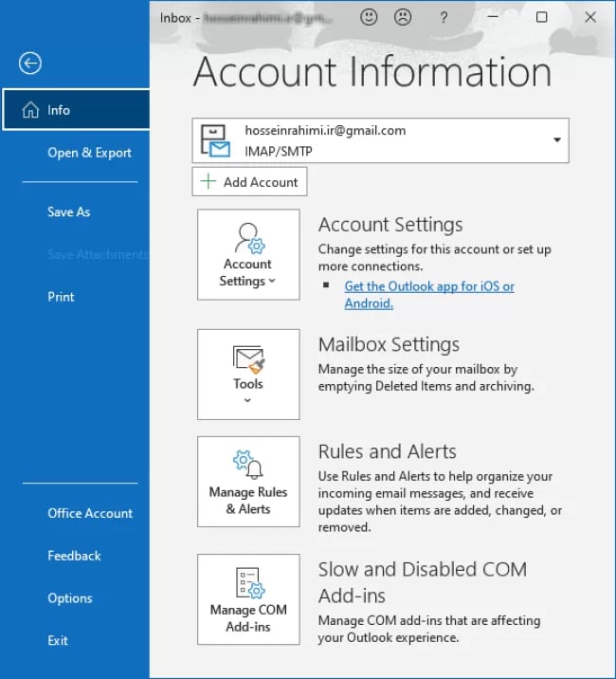This screenshot has height=679, width=616.
Task: Select Print from the backstage menu
Action: (61, 297)
